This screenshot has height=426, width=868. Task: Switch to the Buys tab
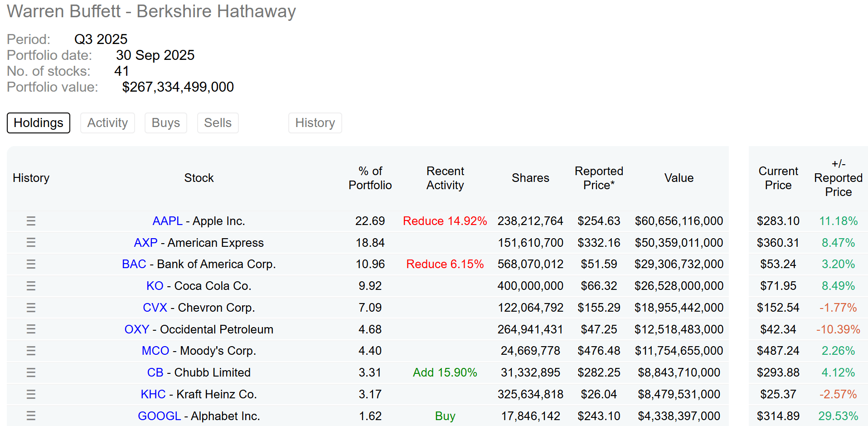(166, 123)
